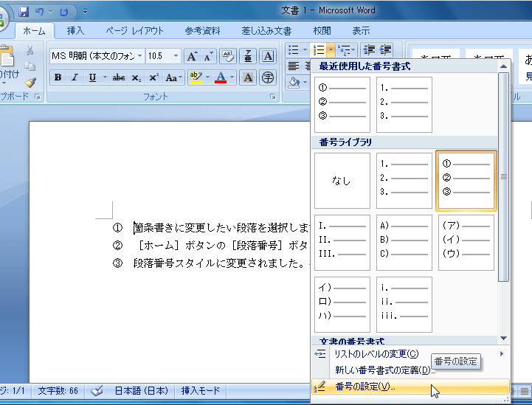Click the Save icon in quick access toolbar

click(24, 12)
